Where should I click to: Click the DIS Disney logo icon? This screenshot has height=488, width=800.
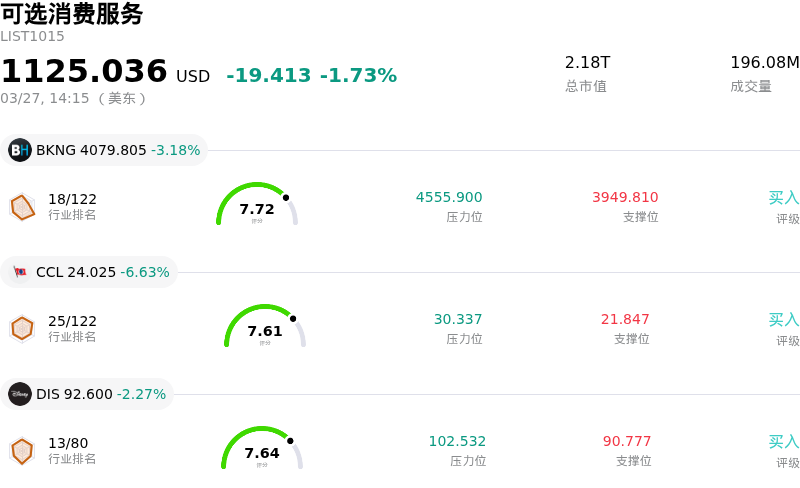click(x=20, y=394)
